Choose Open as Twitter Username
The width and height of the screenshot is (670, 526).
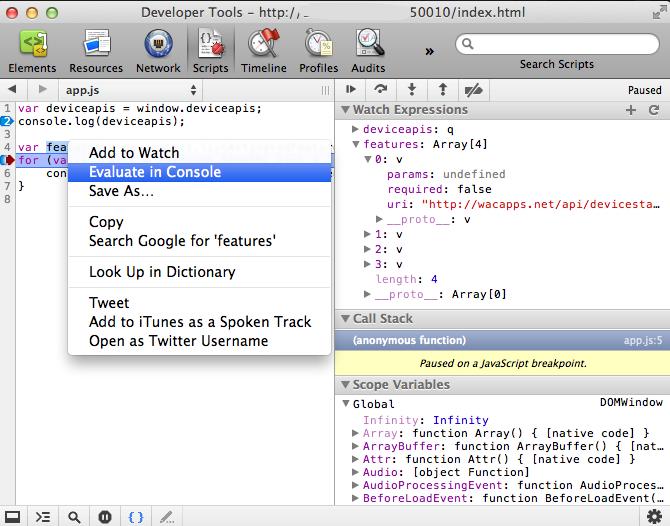[200, 341]
